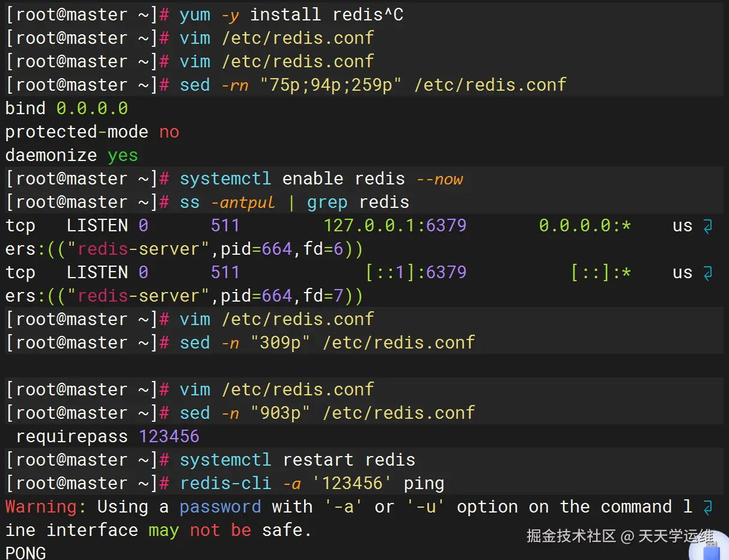Image resolution: width=729 pixels, height=560 pixels.
Task: Click wrap arrow on the [::1]:6379 line
Action: tap(707, 273)
